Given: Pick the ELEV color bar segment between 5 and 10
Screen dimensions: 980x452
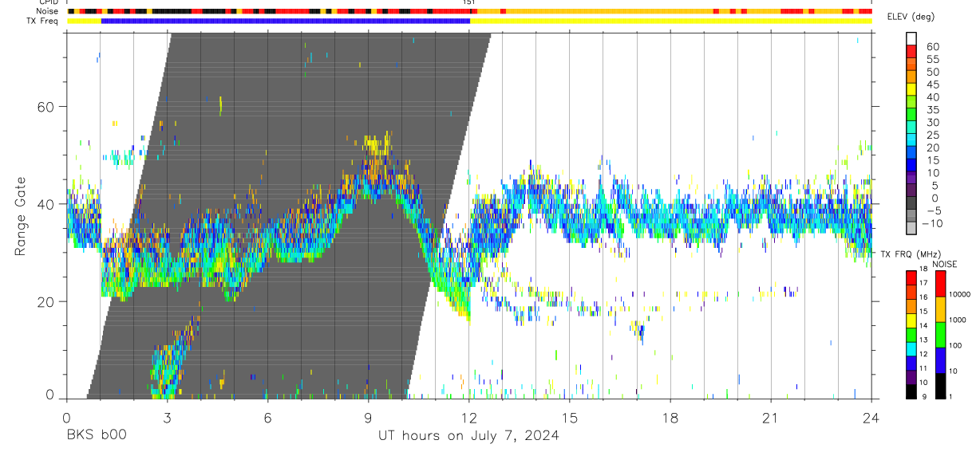Looking at the screenshot, I should click(x=912, y=179).
